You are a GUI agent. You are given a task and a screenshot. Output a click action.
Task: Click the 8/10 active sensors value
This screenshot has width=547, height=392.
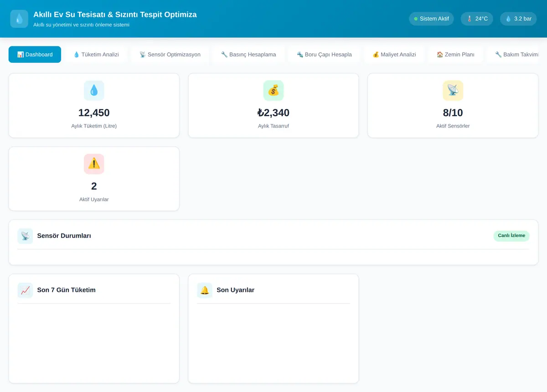(453, 113)
